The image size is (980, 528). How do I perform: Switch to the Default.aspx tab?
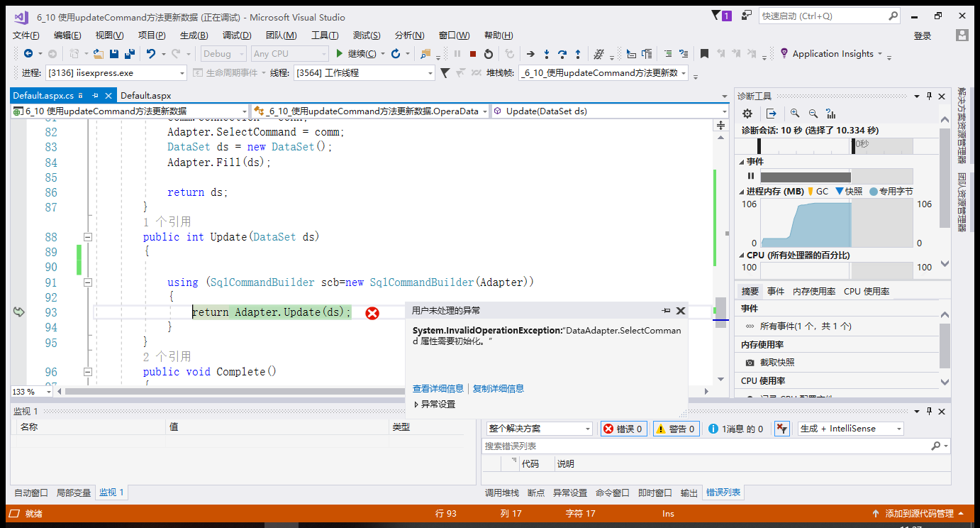tap(145, 96)
